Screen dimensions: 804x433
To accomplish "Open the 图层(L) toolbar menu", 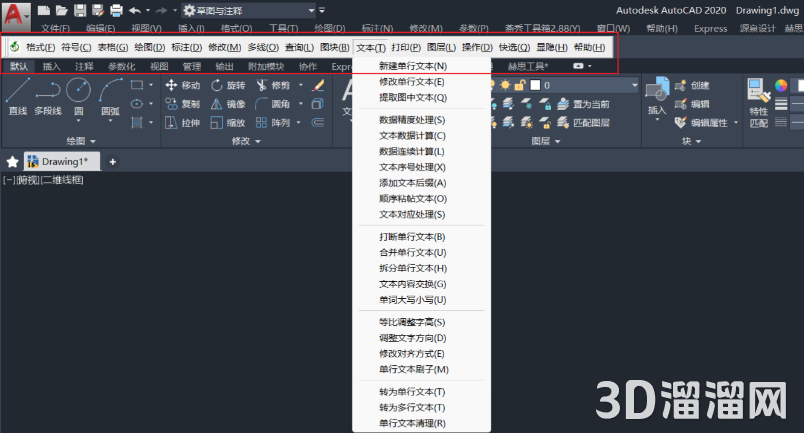I will pos(441,48).
